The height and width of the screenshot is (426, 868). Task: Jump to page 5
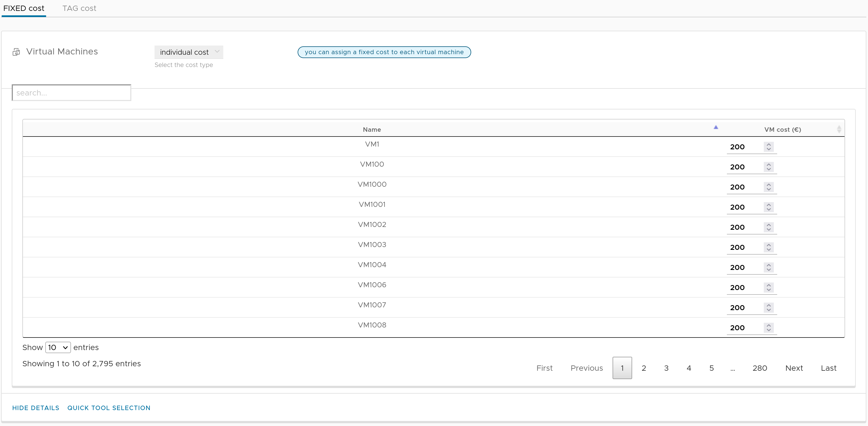[711, 368]
